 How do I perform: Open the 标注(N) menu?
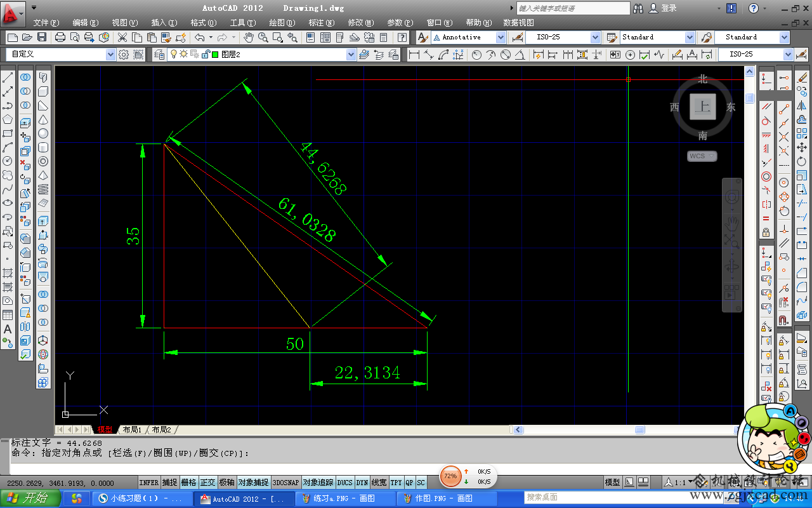(x=321, y=23)
